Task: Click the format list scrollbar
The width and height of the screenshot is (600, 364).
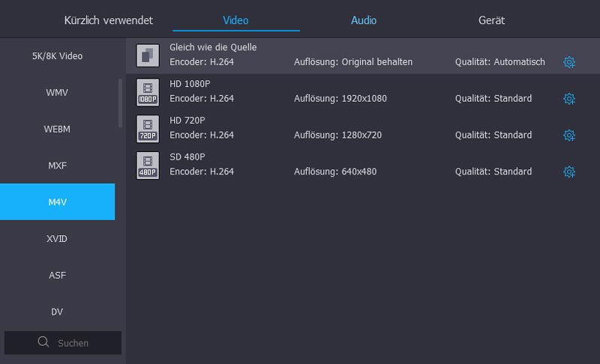Action: [120, 103]
